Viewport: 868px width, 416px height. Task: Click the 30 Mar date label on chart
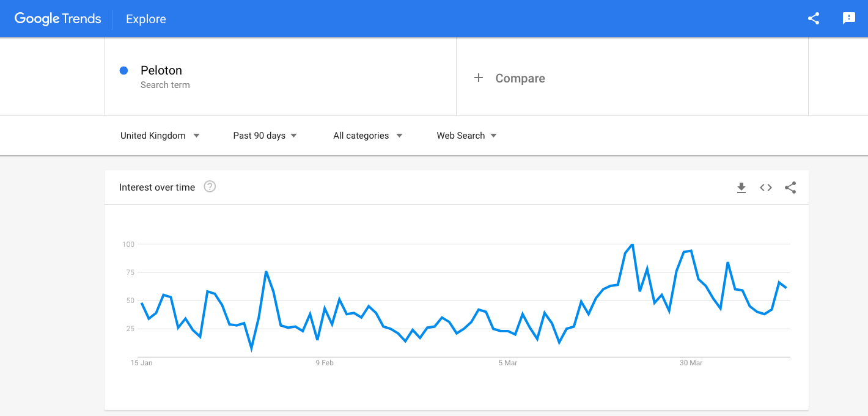coord(691,363)
